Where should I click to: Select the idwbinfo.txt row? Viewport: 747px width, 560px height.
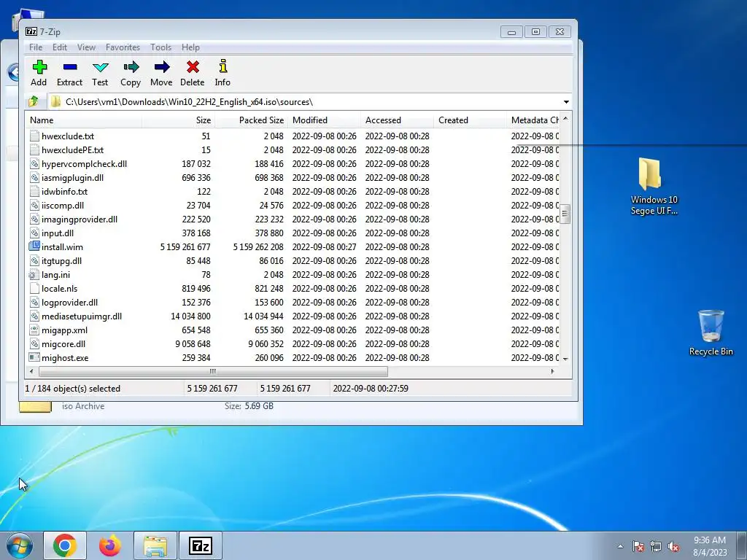click(x=293, y=192)
